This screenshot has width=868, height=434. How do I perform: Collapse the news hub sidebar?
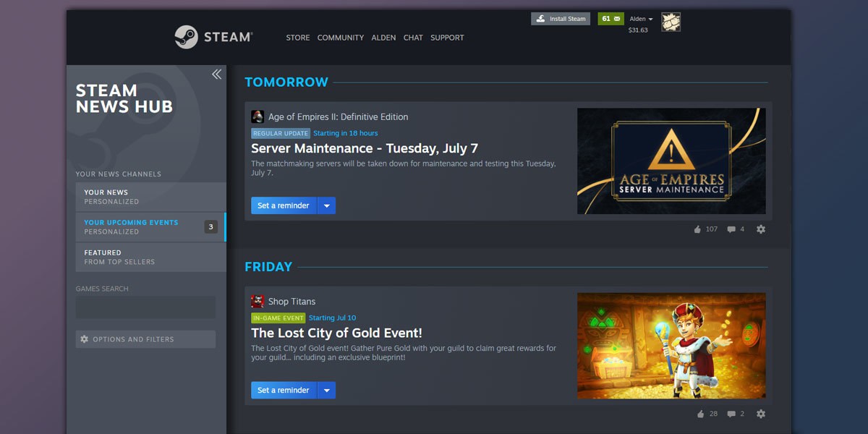click(x=216, y=75)
